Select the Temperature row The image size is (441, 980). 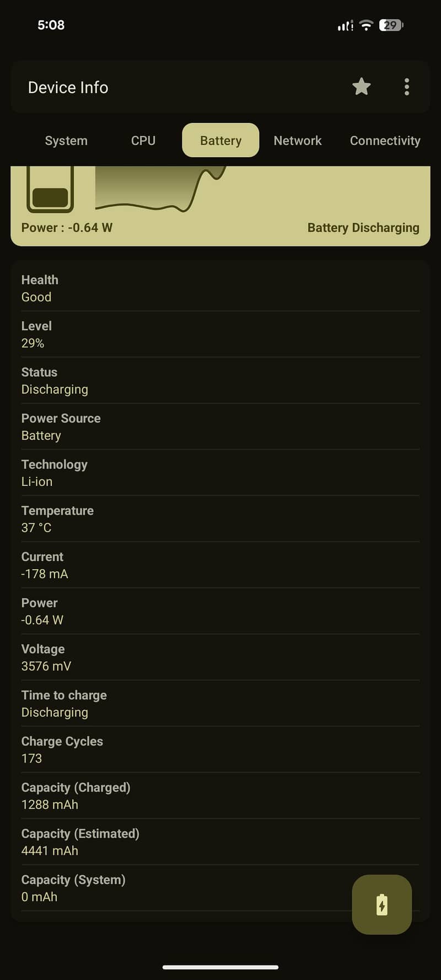tap(220, 518)
